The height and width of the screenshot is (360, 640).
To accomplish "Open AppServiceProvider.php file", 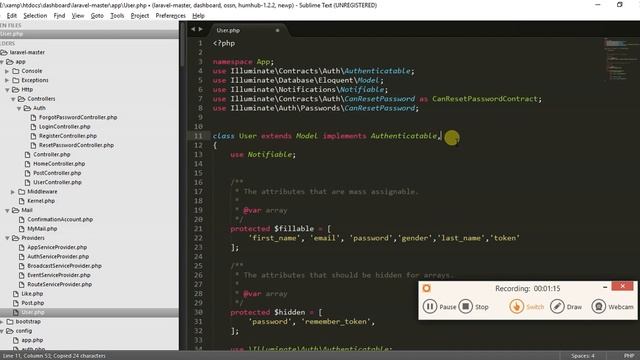I will click(57, 247).
